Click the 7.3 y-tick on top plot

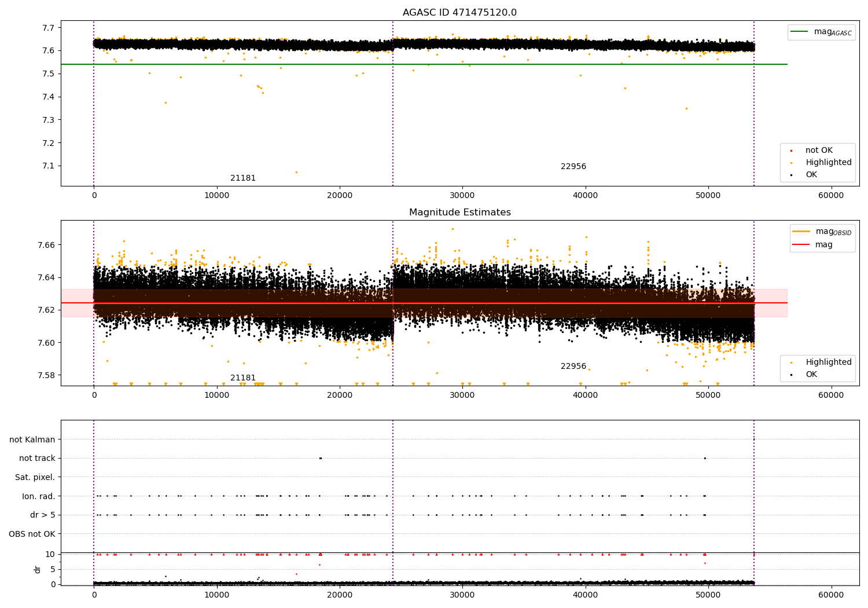(49, 120)
